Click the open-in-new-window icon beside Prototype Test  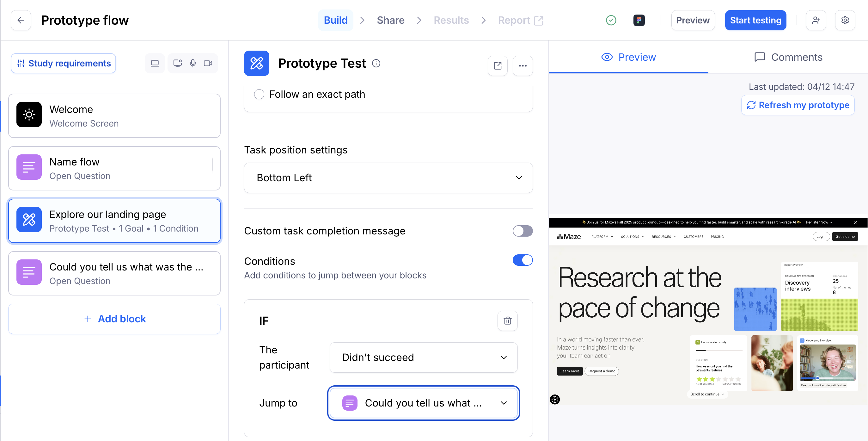(497, 66)
